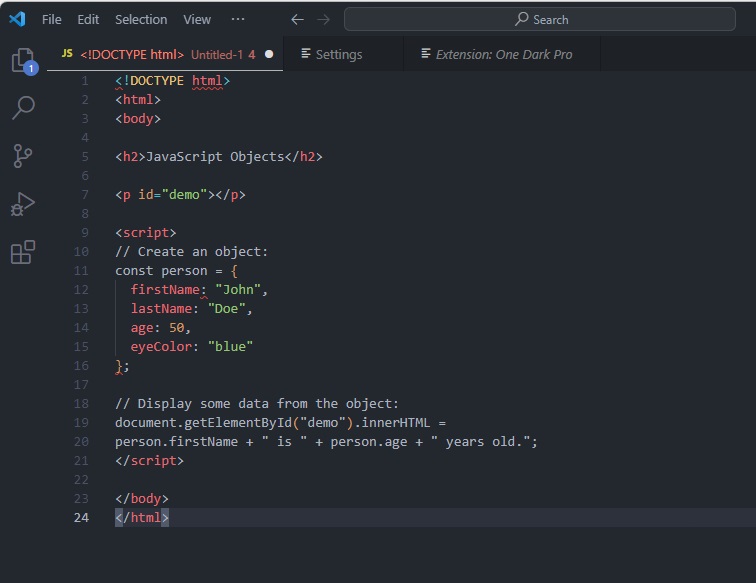Click the closing </html> tag on line 24
The height and width of the screenshot is (583, 756).
(142, 518)
